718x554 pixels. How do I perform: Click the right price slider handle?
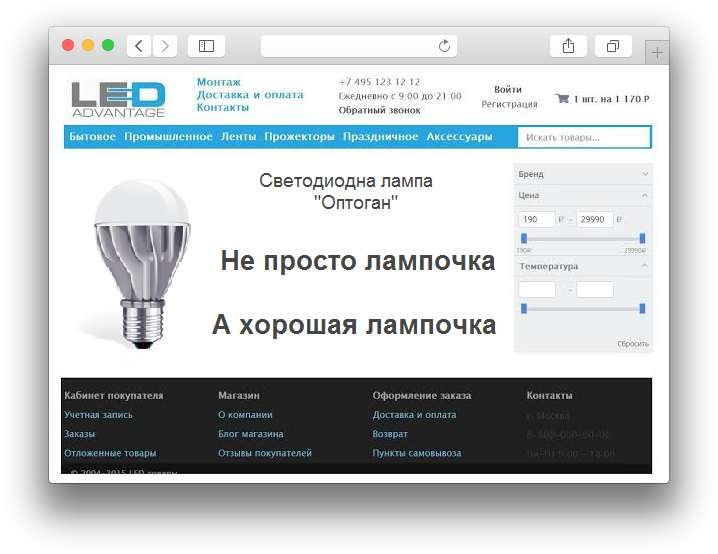(642, 238)
